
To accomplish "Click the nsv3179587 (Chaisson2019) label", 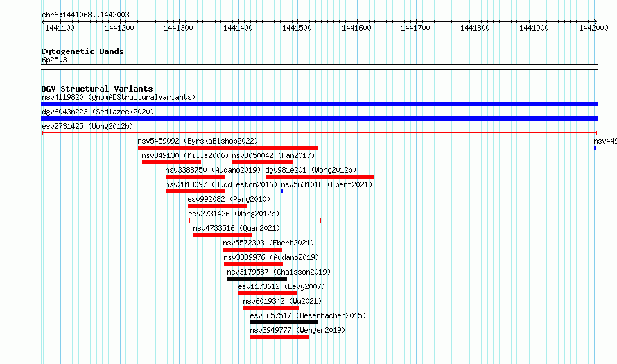I will 279,272.
